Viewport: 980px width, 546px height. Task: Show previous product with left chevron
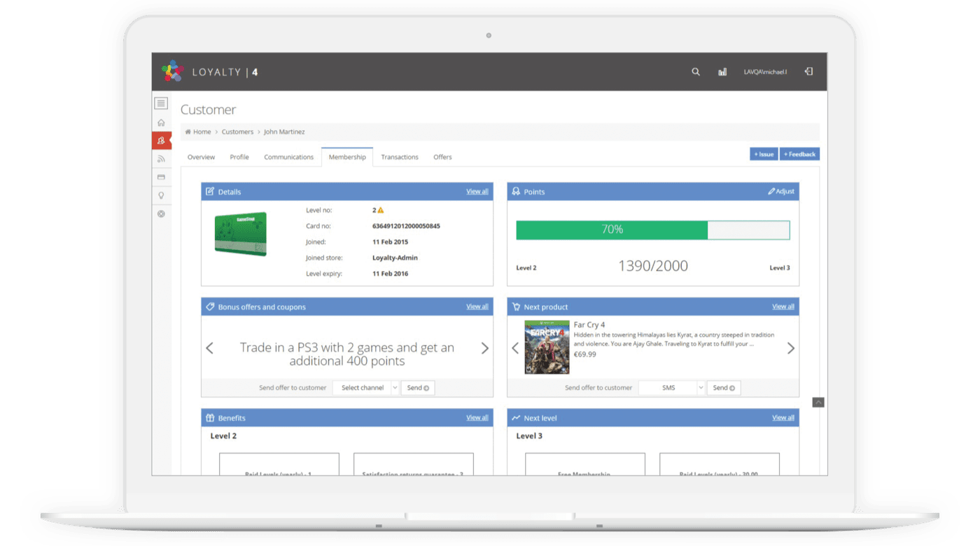[x=515, y=348]
